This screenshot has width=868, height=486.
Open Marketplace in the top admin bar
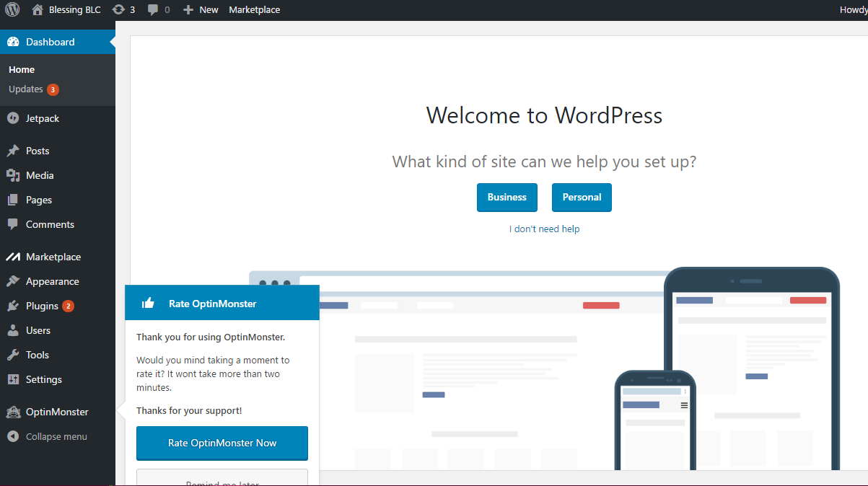pos(254,10)
